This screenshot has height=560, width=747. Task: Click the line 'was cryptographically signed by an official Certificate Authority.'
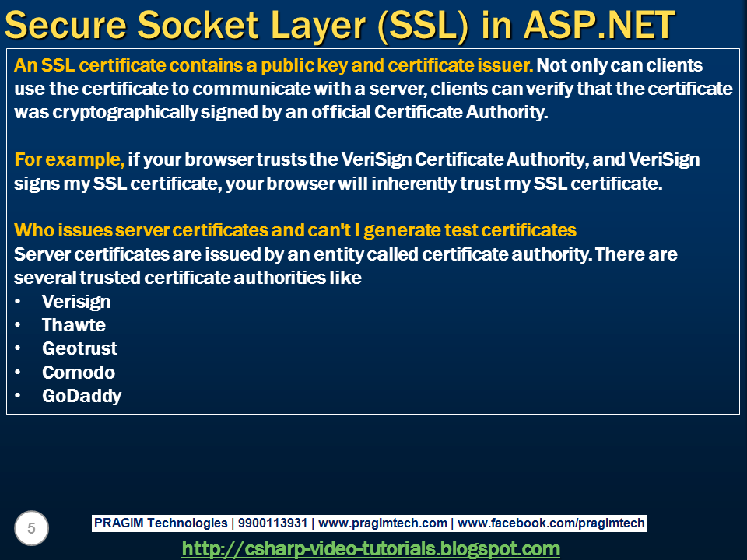(x=281, y=112)
